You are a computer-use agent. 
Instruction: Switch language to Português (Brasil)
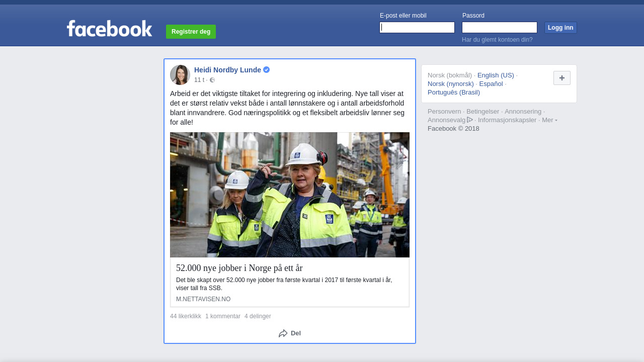(x=454, y=93)
